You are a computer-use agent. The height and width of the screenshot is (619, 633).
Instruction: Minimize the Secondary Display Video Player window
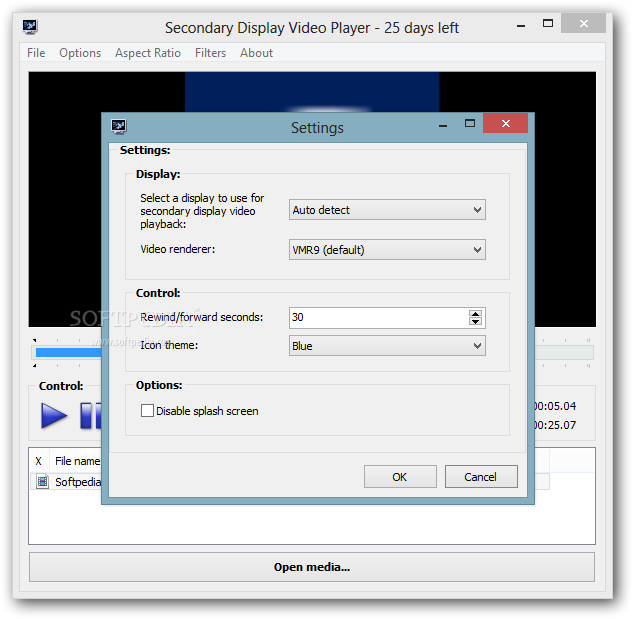521,25
